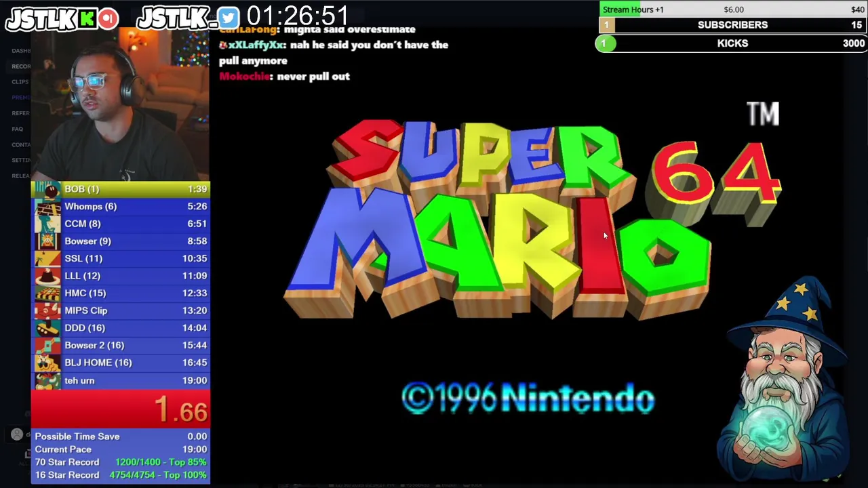Click the Subscribers target value 15
This screenshot has height=488, width=868.
tap(857, 25)
